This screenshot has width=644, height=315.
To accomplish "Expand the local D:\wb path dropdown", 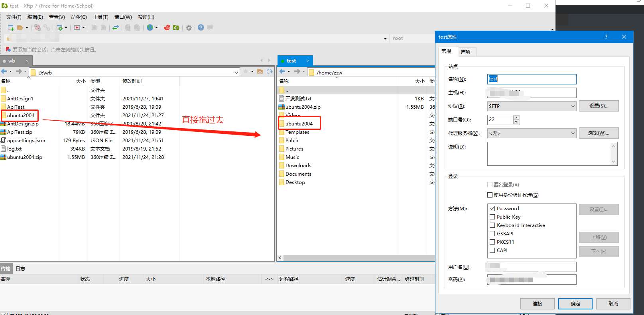I will click(236, 72).
